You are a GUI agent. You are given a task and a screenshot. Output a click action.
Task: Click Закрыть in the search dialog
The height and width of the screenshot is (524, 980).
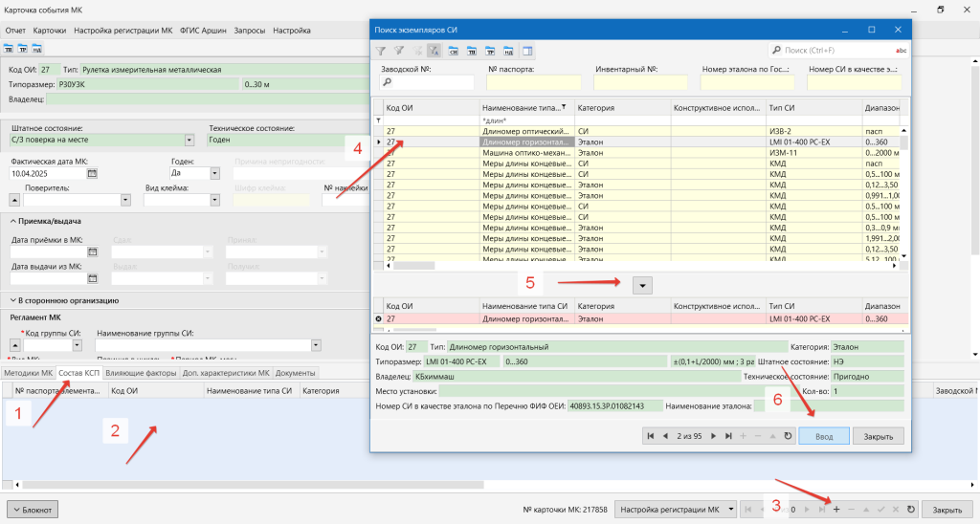(x=879, y=436)
